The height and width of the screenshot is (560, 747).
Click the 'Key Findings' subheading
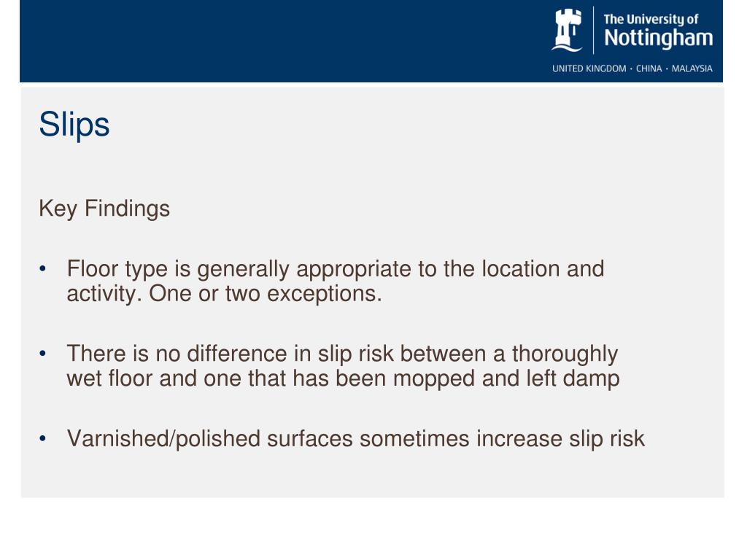pos(104,209)
